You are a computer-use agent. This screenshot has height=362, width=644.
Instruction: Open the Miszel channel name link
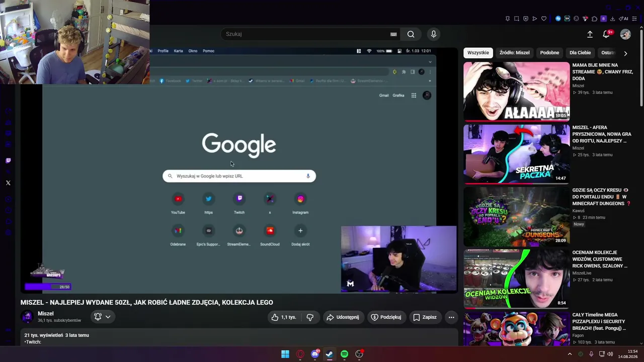click(x=46, y=314)
